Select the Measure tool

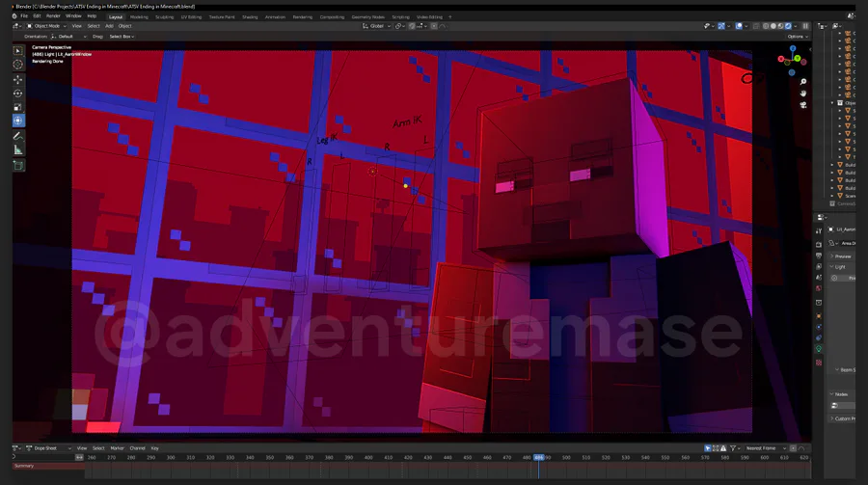[18, 150]
